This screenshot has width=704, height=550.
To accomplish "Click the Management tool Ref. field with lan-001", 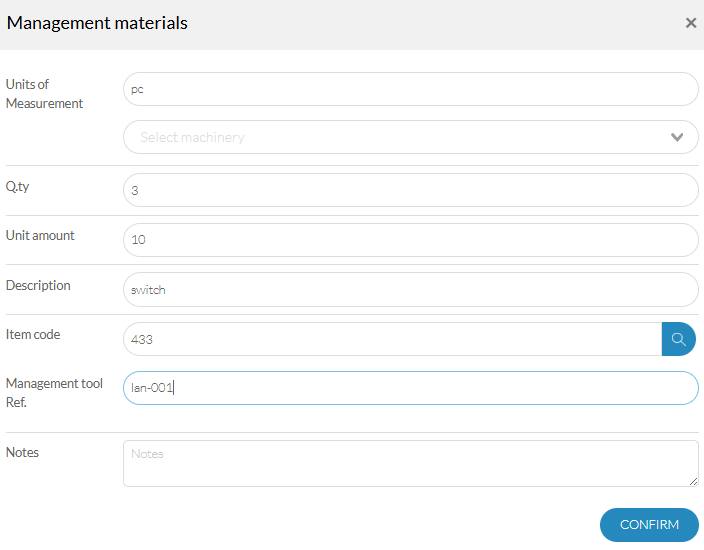I will click(x=410, y=388).
